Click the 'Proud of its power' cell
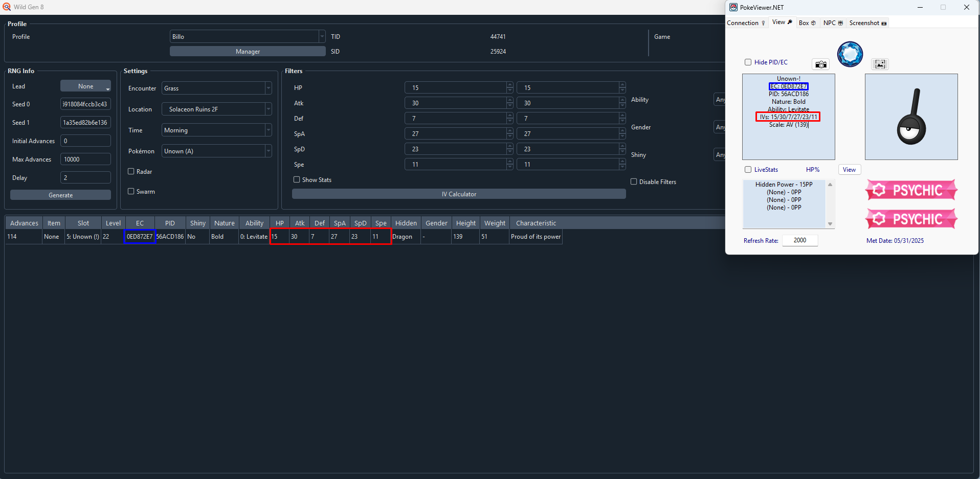 (x=536, y=237)
